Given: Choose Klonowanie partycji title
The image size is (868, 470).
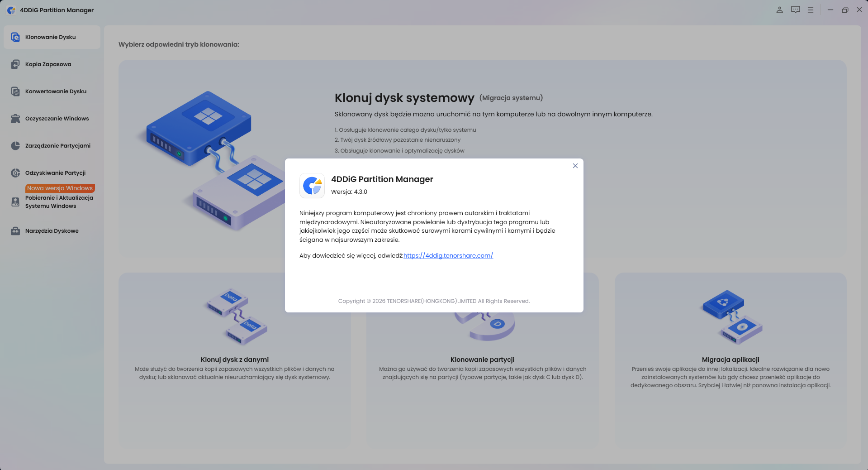Looking at the screenshot, I should coord(483,360).
